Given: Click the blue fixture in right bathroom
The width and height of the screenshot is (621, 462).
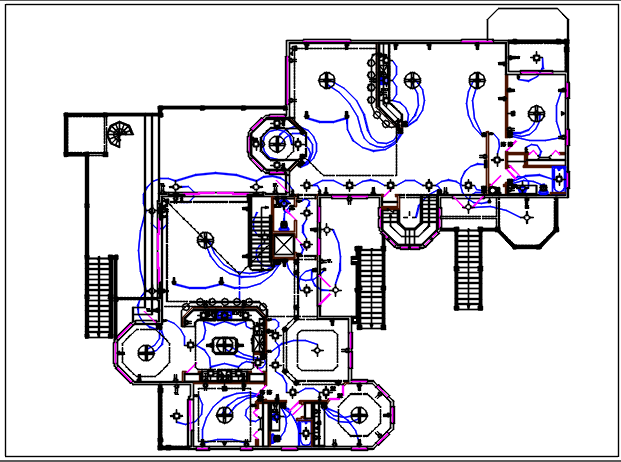Looking at the screenshot, I should (558, 180).
